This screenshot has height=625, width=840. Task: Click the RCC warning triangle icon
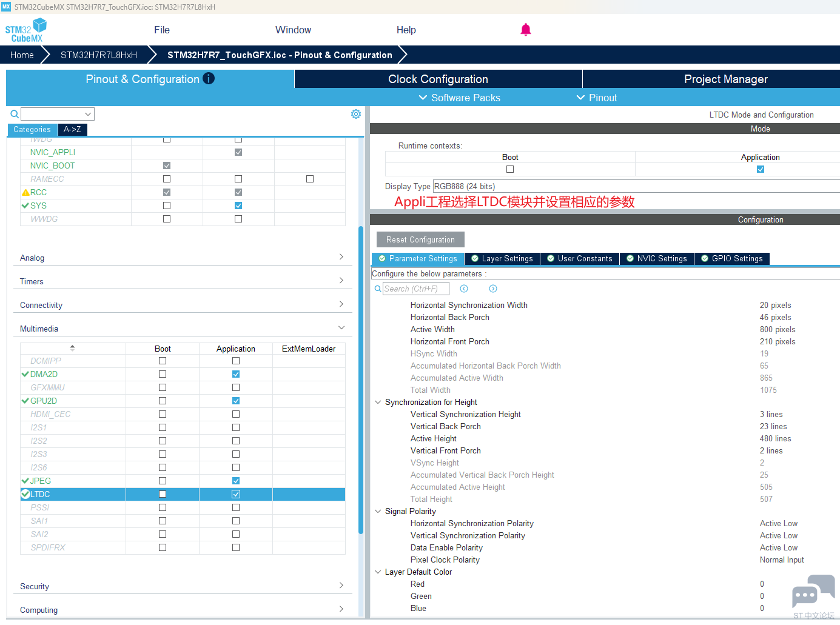(x=25, y=192)
